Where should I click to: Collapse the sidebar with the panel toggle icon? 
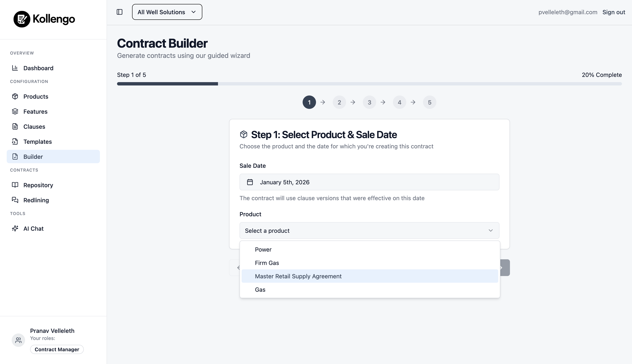[x=120, y=12]
